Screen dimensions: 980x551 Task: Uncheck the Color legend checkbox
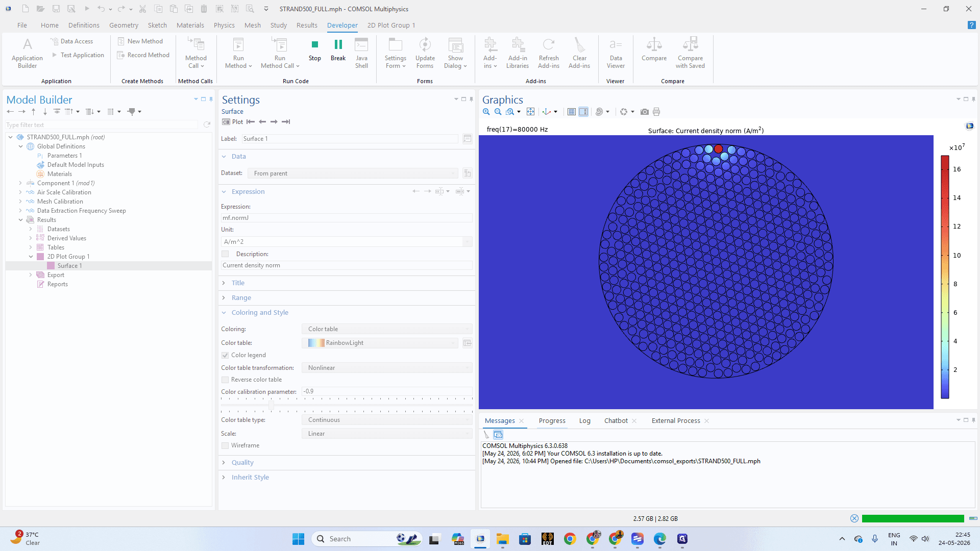pyautogui.click(x=225, y=355)
